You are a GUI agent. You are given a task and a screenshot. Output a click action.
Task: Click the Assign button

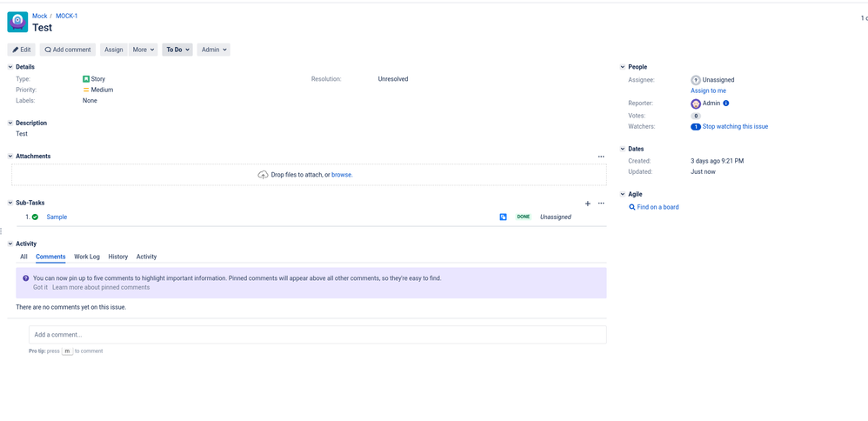[x=113, y=50]
